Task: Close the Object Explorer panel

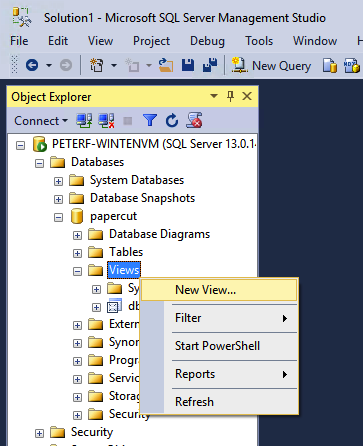Action: click(x=247, y=96)
